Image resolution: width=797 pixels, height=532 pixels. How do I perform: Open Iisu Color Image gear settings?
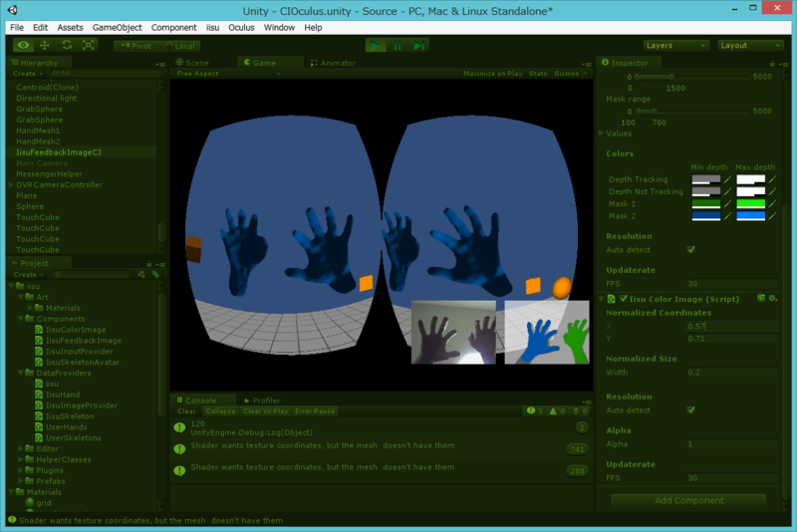click(773, 299)
